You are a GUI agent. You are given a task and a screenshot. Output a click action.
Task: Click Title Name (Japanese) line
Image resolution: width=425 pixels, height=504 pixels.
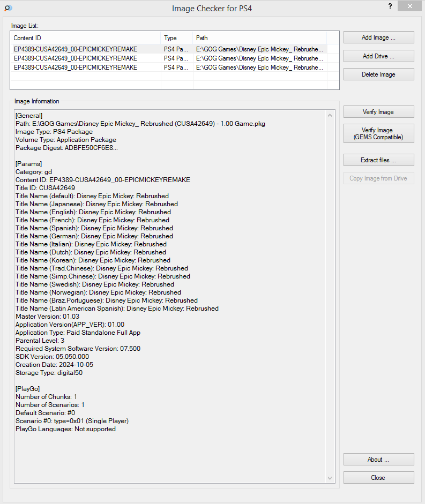[x=96, y=204]
